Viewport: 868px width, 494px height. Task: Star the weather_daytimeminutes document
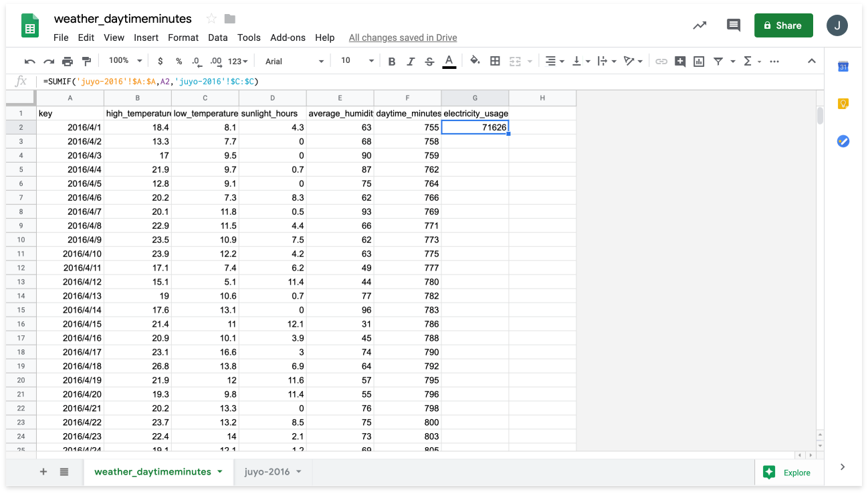(x=211, y=19)
